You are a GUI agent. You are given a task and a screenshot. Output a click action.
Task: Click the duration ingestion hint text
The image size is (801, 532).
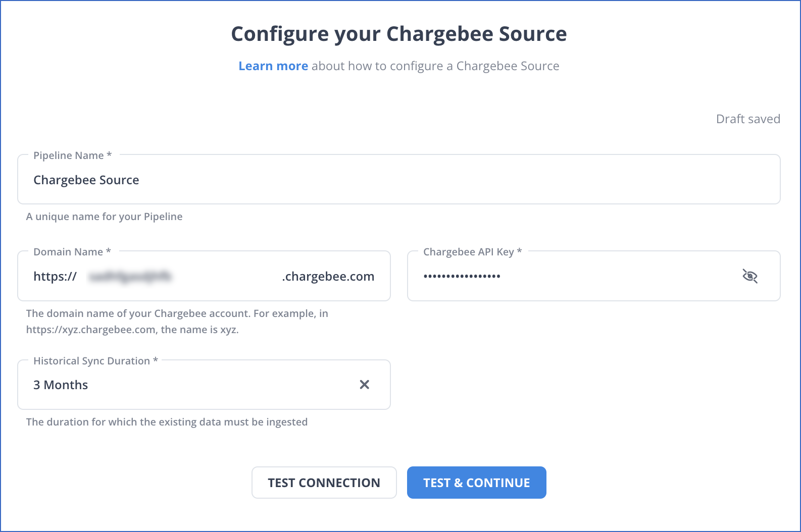tap(167, 422)
